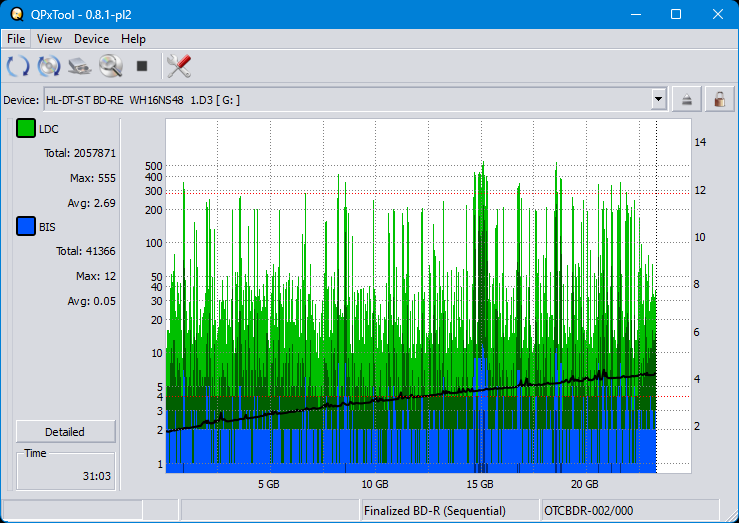
Task: Start test via magnifier disc icon
Action: [111, 65]
